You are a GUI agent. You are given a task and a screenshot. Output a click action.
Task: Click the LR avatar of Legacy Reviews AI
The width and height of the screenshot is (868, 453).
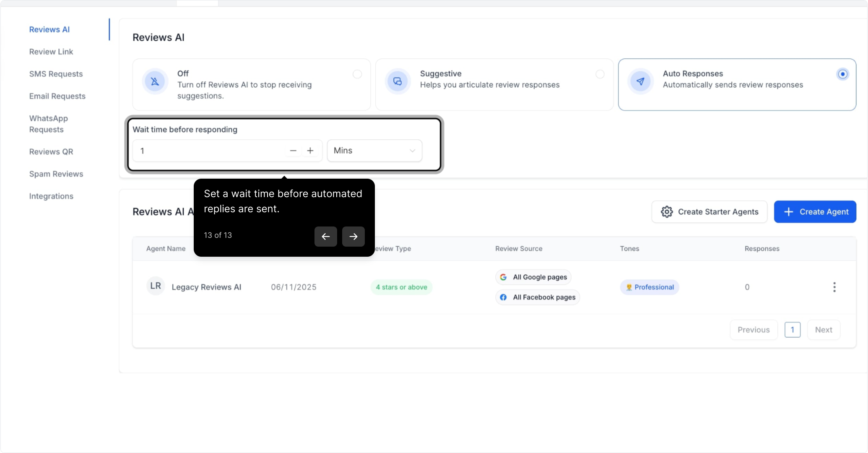coord(156,286)
